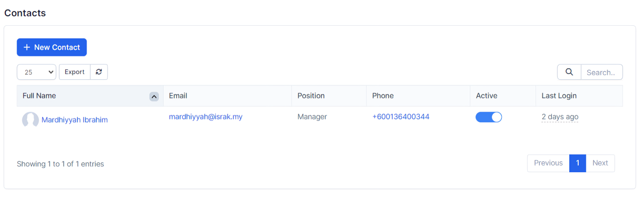This screenshot has height=198, width=644.
Task: Toggle the Full Name sort arrow
Action: [x=154, y=96]
